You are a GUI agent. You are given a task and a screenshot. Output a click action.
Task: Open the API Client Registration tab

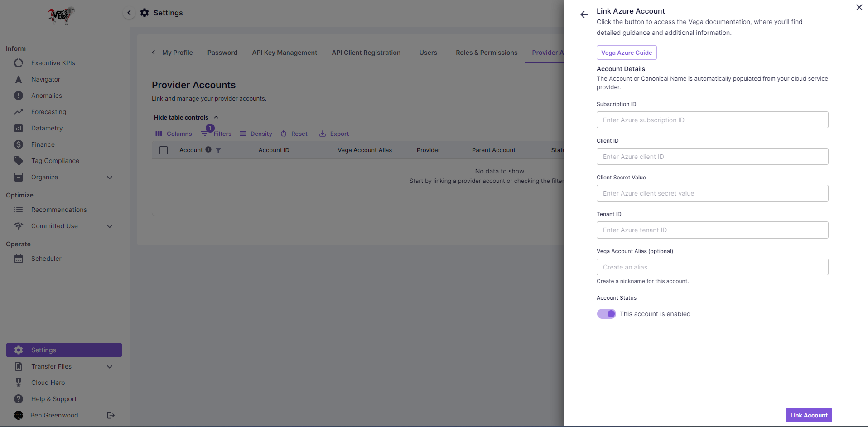click(x=366, y=53)
